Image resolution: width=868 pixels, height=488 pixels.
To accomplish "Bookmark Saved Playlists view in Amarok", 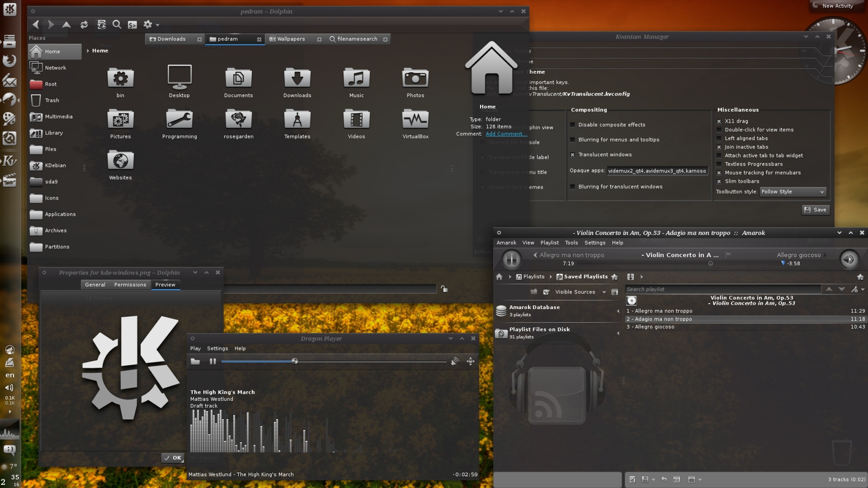I will tap(615, 277).
